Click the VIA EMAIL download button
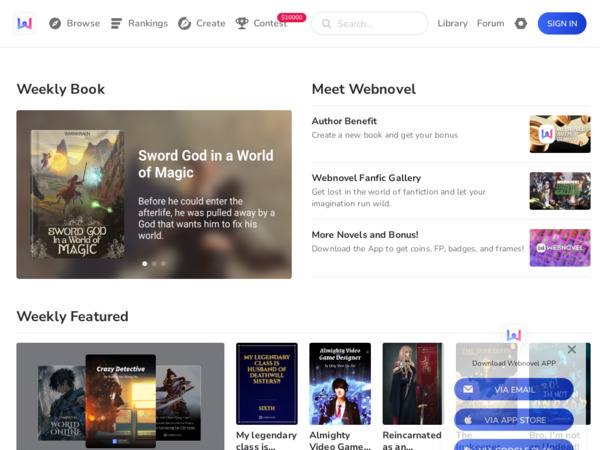The height and width of the screenshot is (450, 600). (514, 389)
